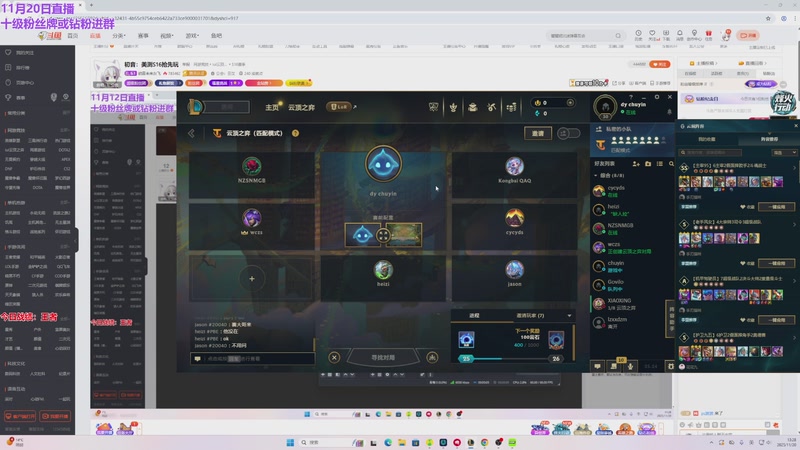Open the 游戏 dropdown in site nav
Screen dimensions: 800x450
(x=192, y=36)
